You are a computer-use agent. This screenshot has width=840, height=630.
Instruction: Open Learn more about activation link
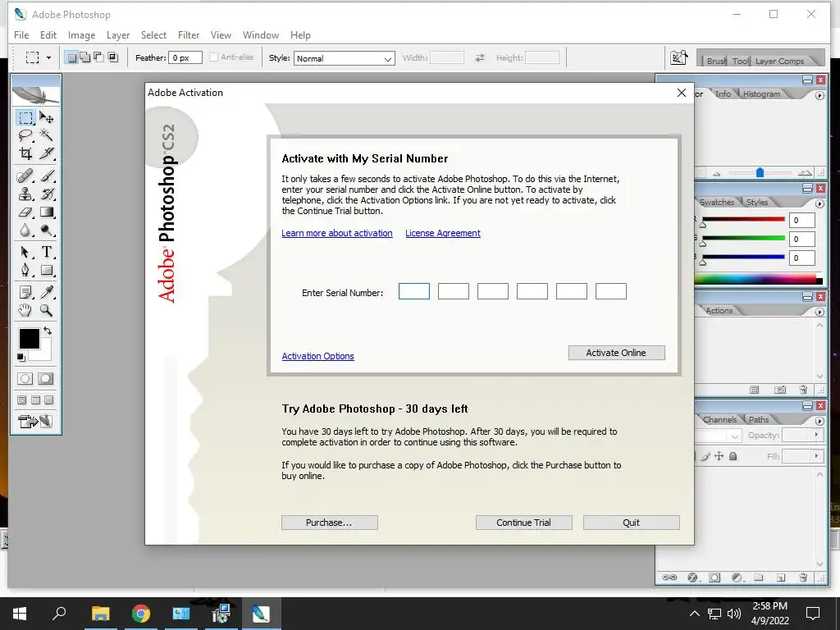pyautogui.click(x=337, y=233)
